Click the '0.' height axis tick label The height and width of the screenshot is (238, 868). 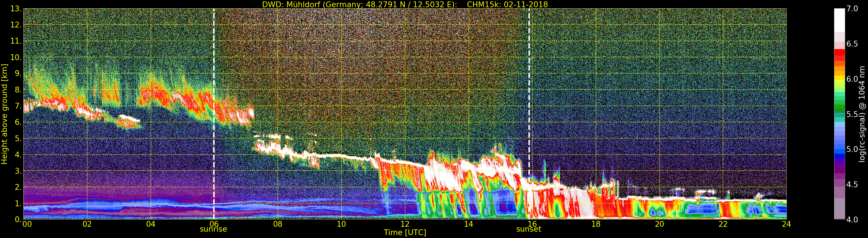pyautogui.click(x=18, y=220)
